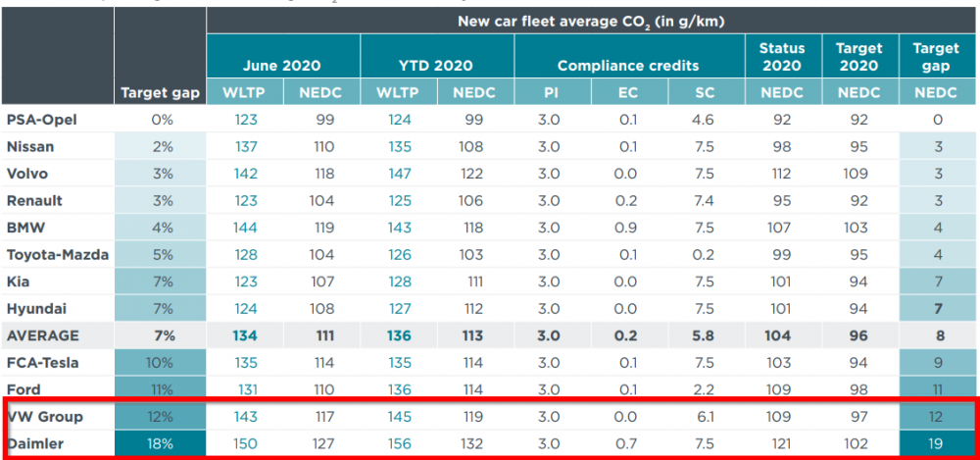Click Daimler's 18% target gap cell

[161, 443]
